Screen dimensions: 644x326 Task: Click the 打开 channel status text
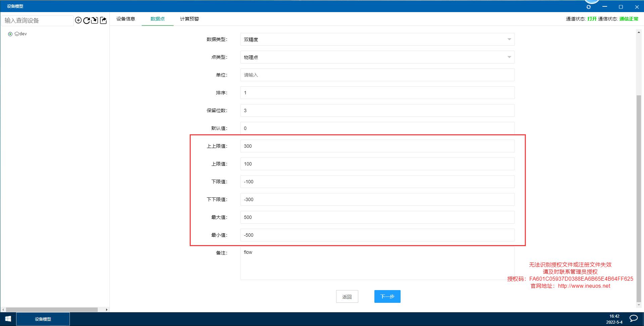point(592,19)
